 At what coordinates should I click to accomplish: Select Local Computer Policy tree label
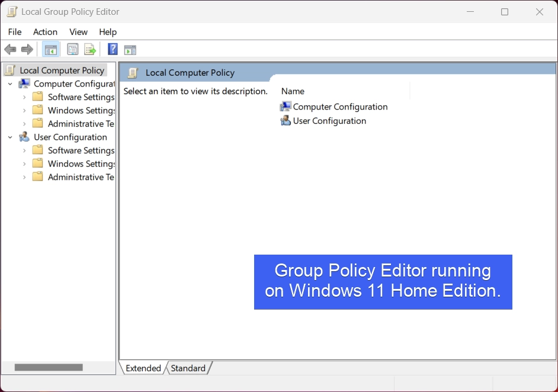(x=62, y=70)
